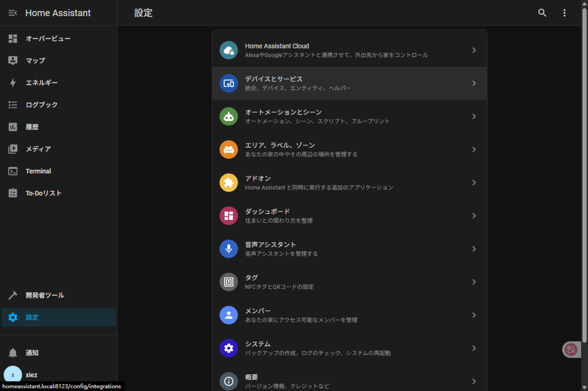Open the three-dot overflow menu

[564, 13]
